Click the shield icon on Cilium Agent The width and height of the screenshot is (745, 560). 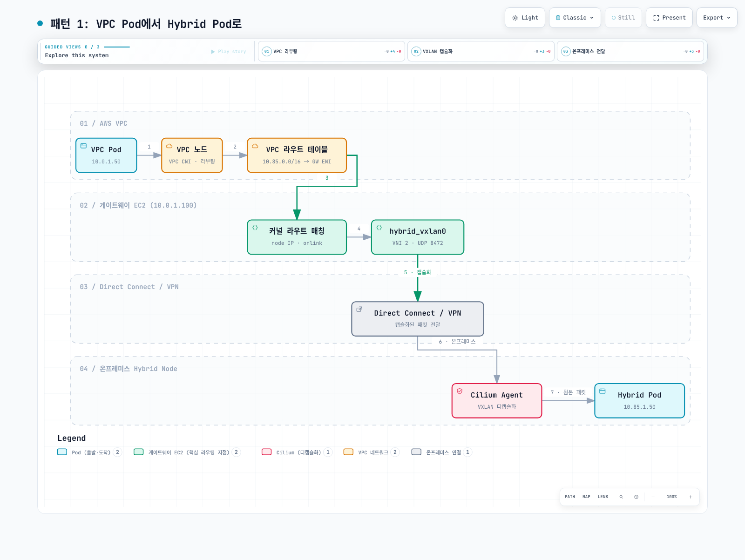point(460,391)
